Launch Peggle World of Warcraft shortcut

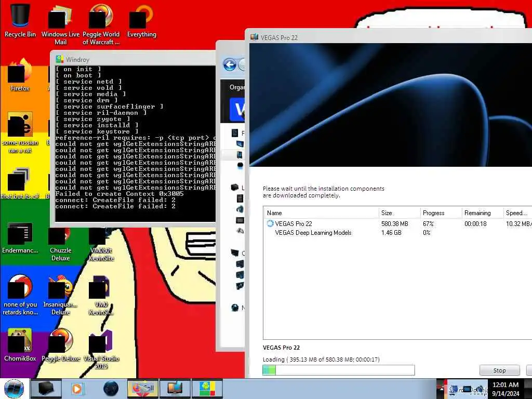[101, 24]
